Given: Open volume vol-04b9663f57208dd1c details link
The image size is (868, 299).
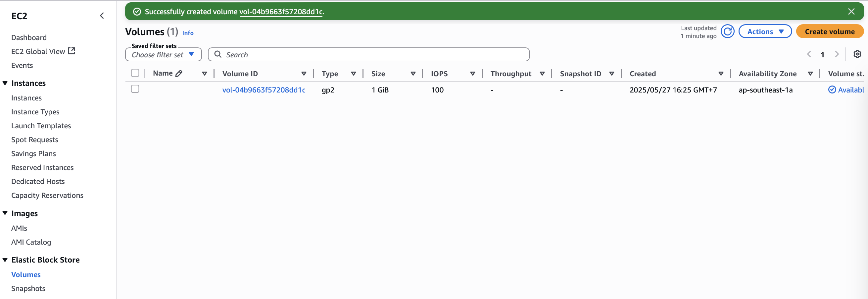Looking at the screenshot, I should (264, 90).
